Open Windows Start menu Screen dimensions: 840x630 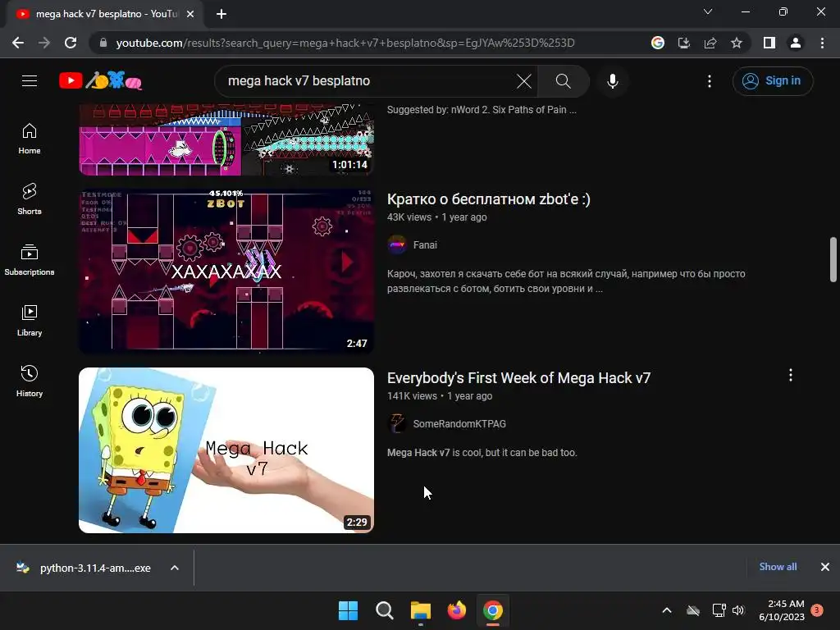click(x=348, y=610)
